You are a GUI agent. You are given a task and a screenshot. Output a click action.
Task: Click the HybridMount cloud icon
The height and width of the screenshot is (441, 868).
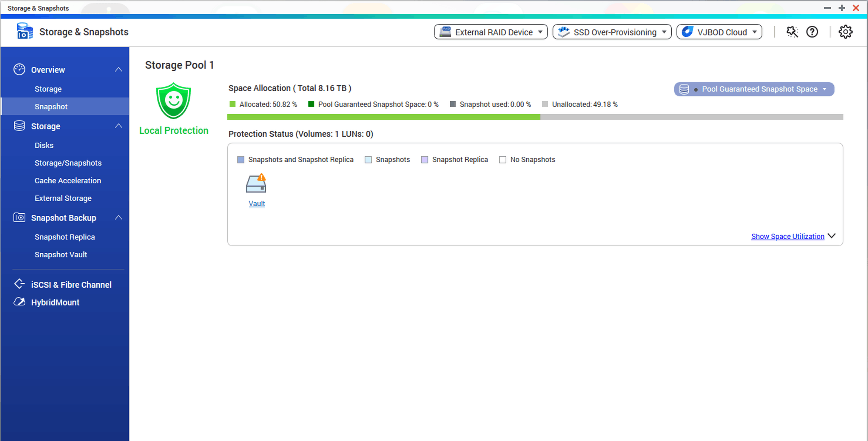pyautogui.click(x=19, y=302)
